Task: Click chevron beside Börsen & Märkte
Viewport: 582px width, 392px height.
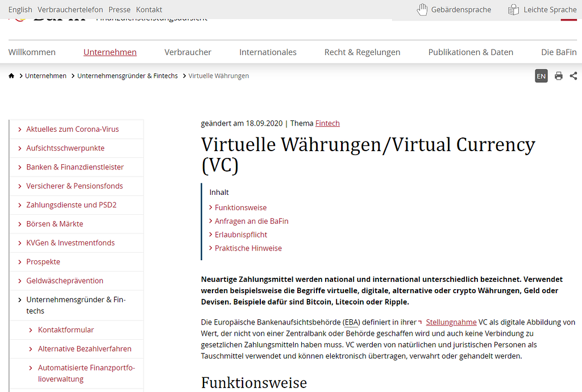Action: pyautogui.click(x=20, y=224)
